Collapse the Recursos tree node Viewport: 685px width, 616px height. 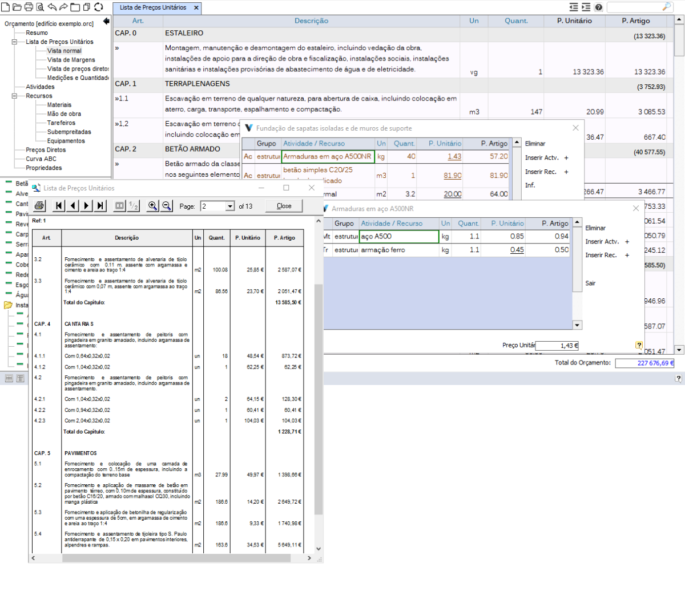coord(15,96)
